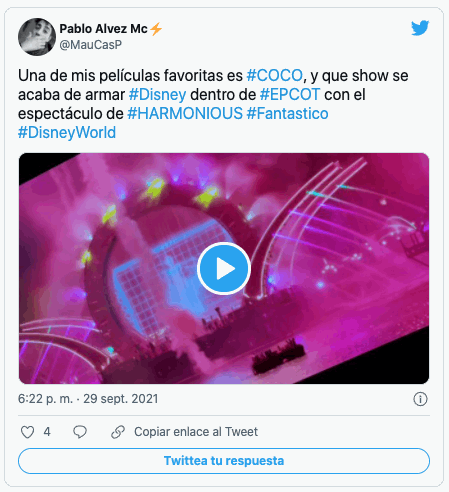Screen dimensions: 449x492
Task: Select the #Fantastico hashtag
Action: pos(287,114)
